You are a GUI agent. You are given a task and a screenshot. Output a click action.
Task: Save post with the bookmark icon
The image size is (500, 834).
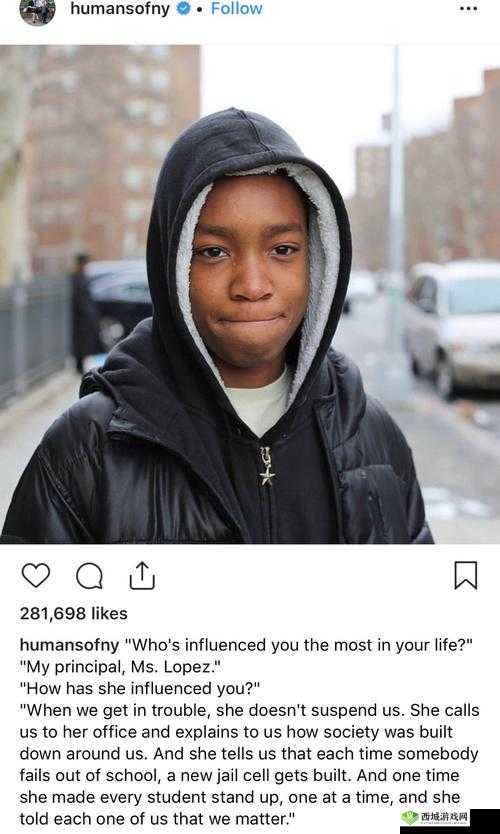pyautogui.click(x=465, y=576)
